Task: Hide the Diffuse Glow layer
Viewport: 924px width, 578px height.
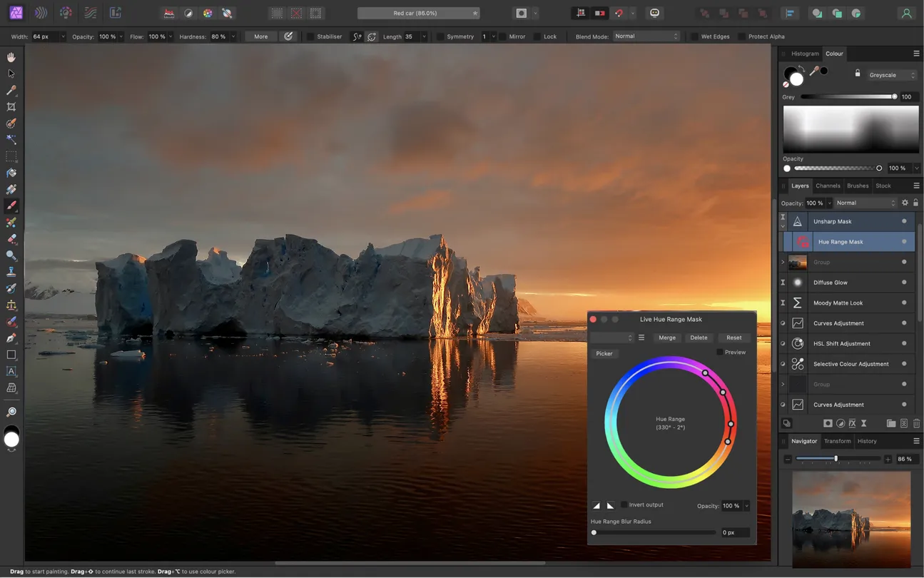Action: [904, 283]
